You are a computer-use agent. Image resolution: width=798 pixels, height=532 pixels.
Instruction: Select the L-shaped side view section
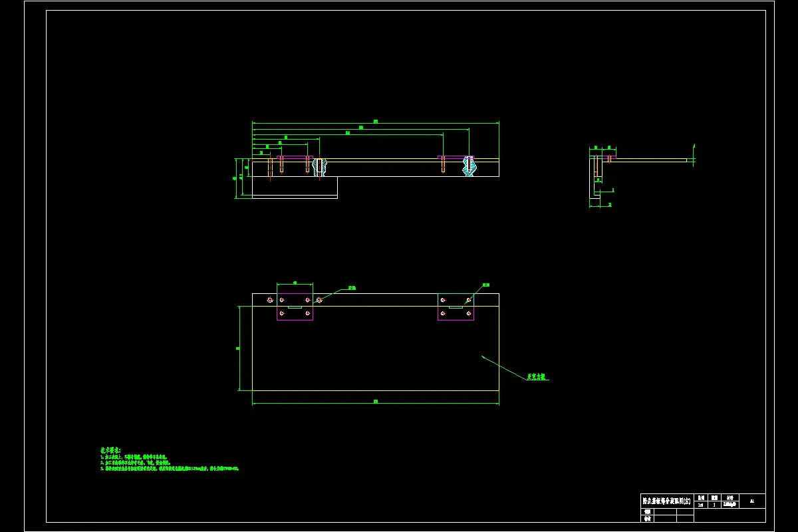[x=597, y=177]
